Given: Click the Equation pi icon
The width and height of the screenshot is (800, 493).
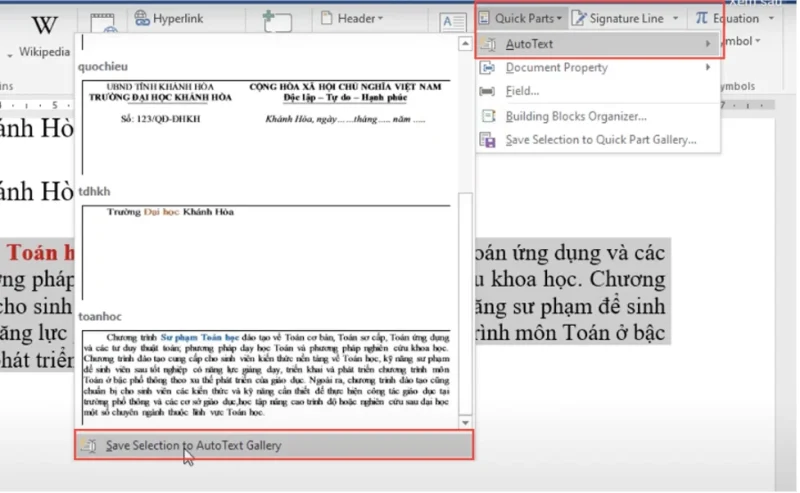Looking at the screenshot, I should (702, 18).
